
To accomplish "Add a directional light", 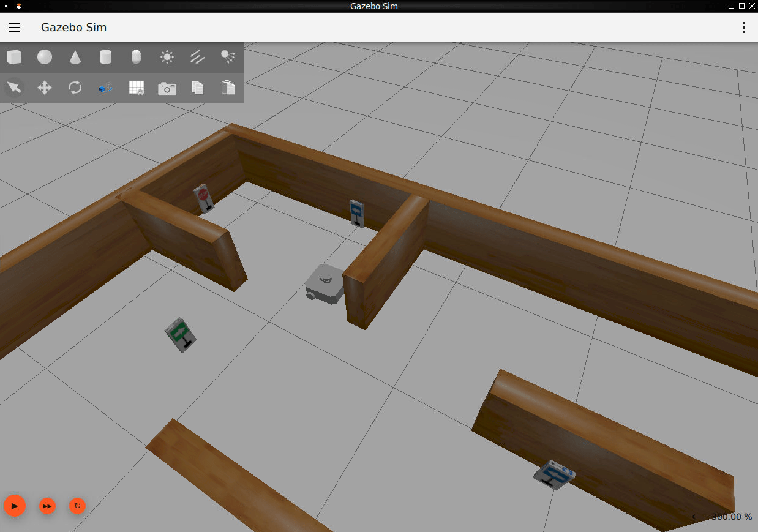I will [x=197, y=57].
